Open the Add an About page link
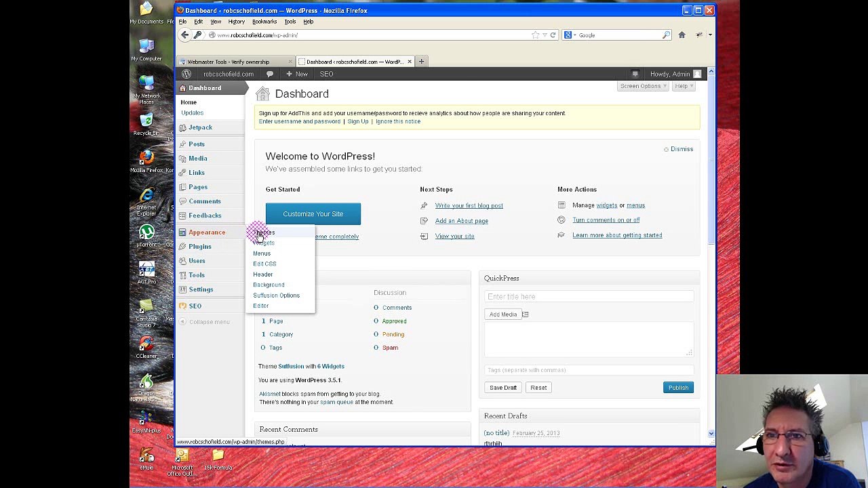 (462, 221)
